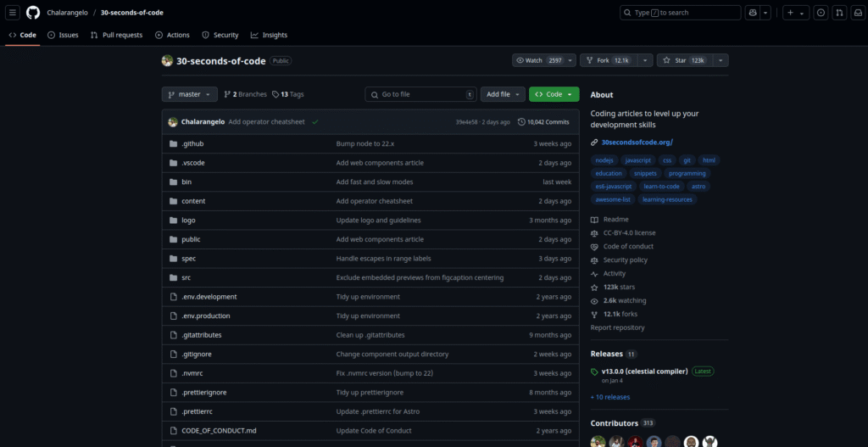The image size is (868, 447).
Task: Click commit hash 39e4e58
Action: 467,122
